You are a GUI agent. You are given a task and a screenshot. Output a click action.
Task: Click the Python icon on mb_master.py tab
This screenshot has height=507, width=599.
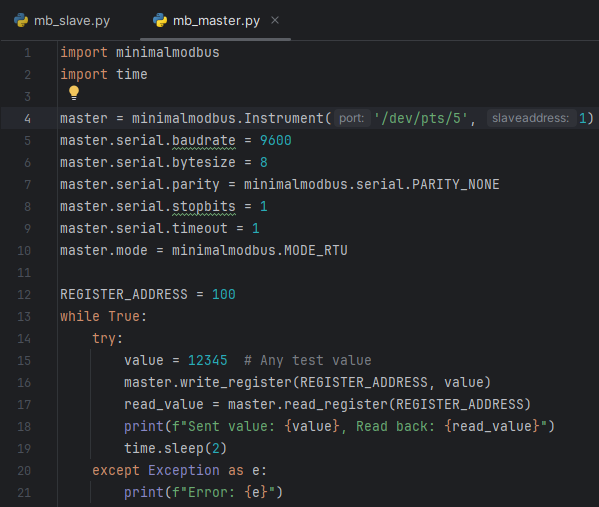click(160, 20)
